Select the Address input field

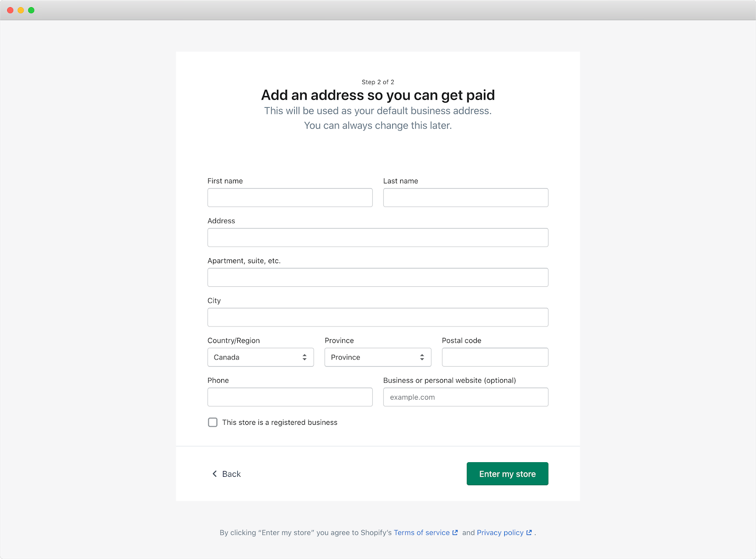(378, 237)
